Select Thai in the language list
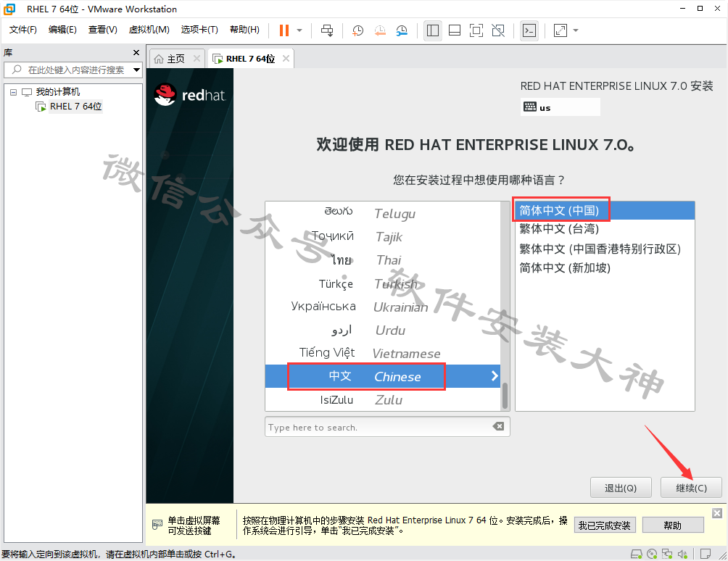 [x=383, y=260]
